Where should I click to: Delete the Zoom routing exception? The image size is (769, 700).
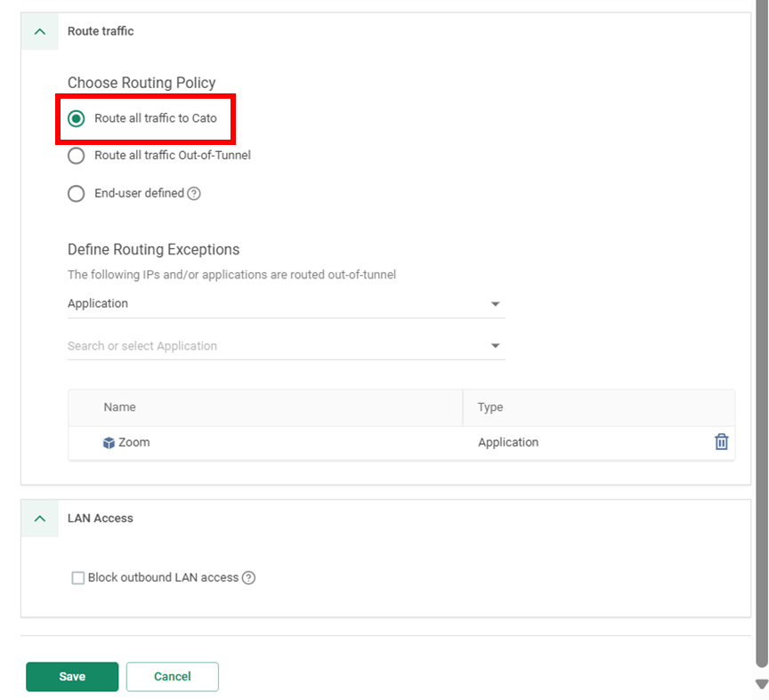click(x=721, y=442)
